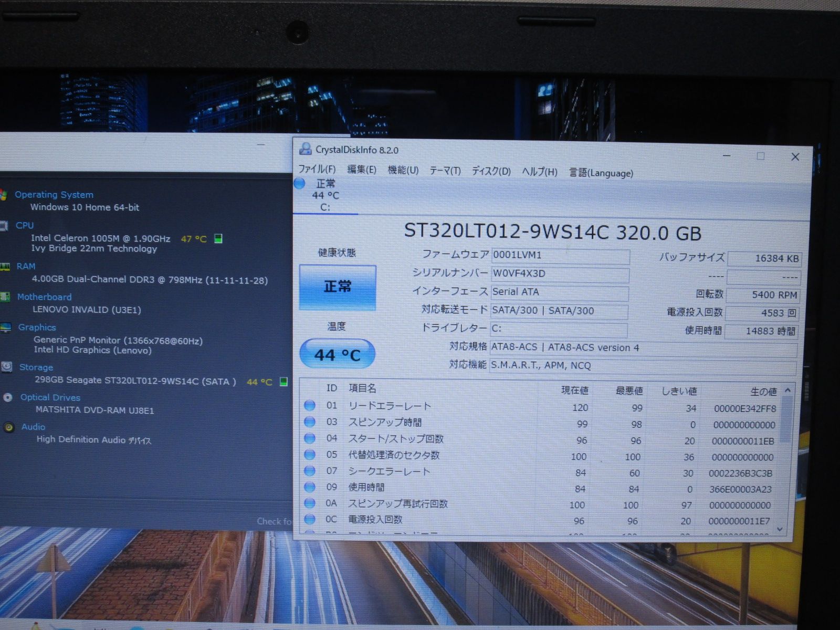Click the Storage 44 °C temperature indicator icon
This screenshot has height=630, width=840.
[283, 381]
